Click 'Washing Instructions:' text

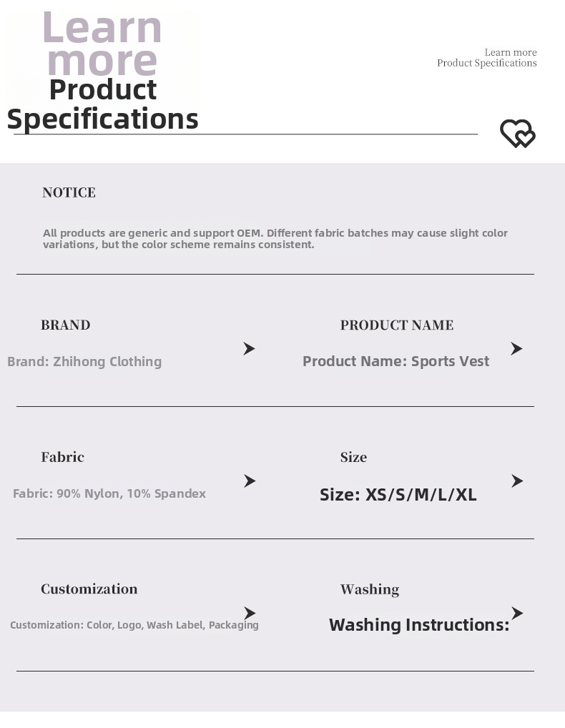point(419,625)
